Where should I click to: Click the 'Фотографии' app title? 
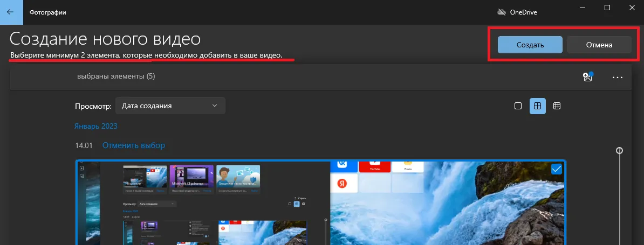click(47, 12)
